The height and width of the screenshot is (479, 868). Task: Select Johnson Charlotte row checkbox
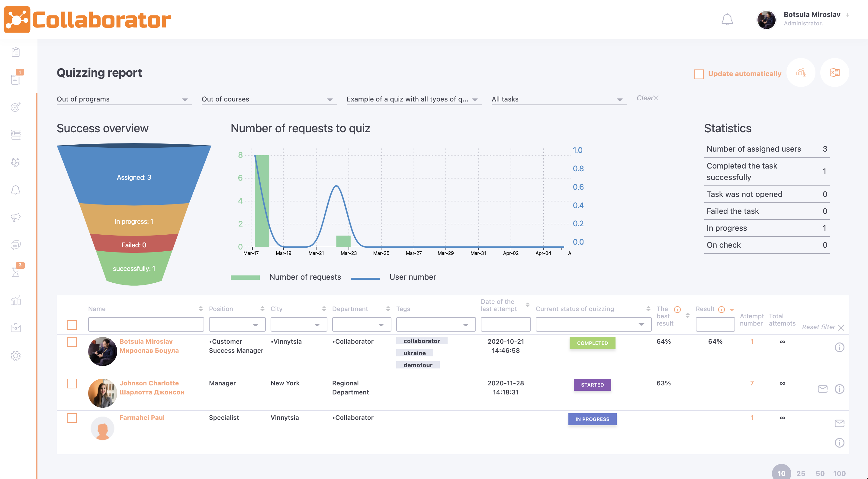(72, 384)
